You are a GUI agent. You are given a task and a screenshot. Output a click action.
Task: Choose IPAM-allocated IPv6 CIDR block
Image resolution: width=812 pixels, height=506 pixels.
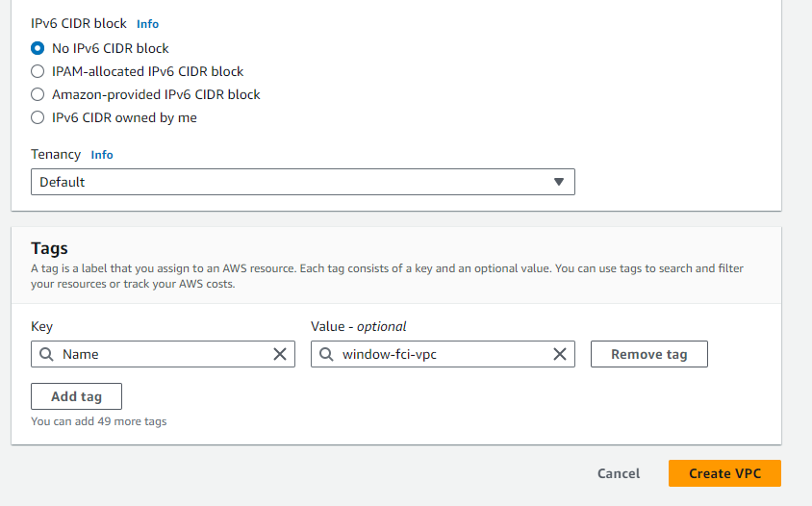pyautogui.click(x=38, y=71)
